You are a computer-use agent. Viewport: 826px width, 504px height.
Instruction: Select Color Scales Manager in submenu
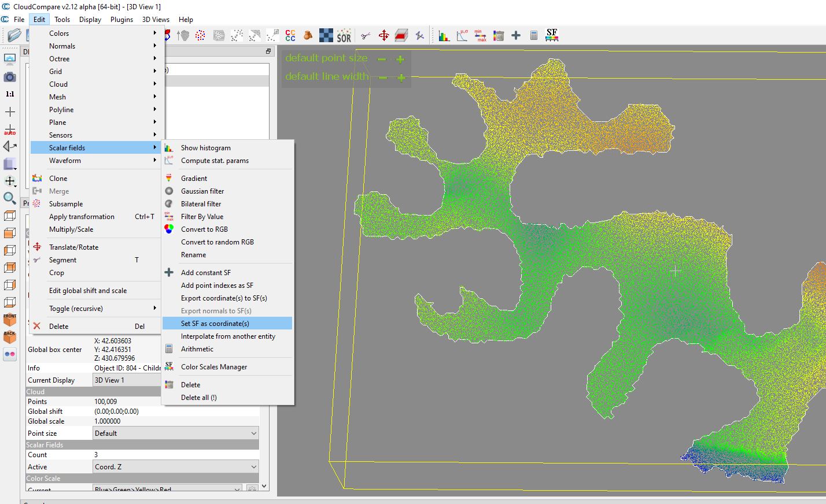coord(214,367)
